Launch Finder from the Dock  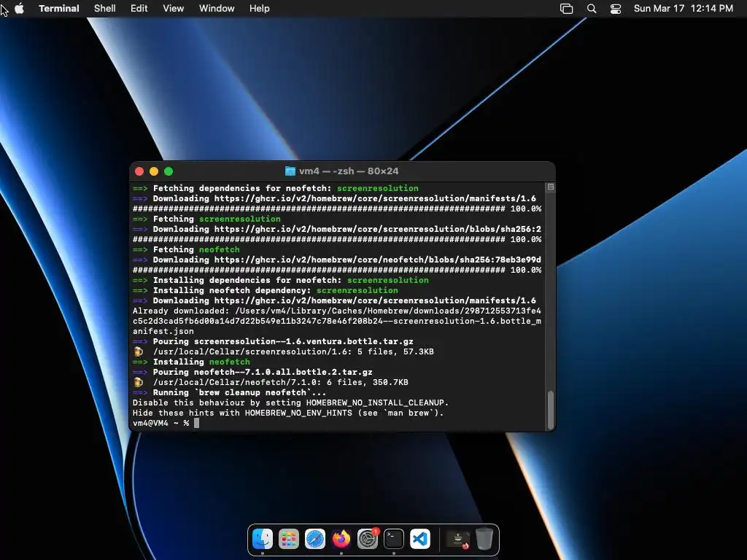tap(263, 539)
